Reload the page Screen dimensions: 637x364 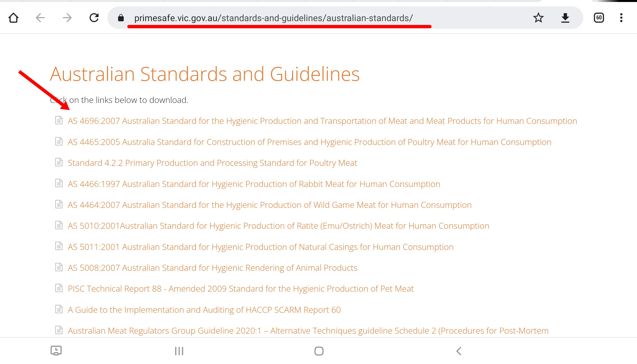94,18
